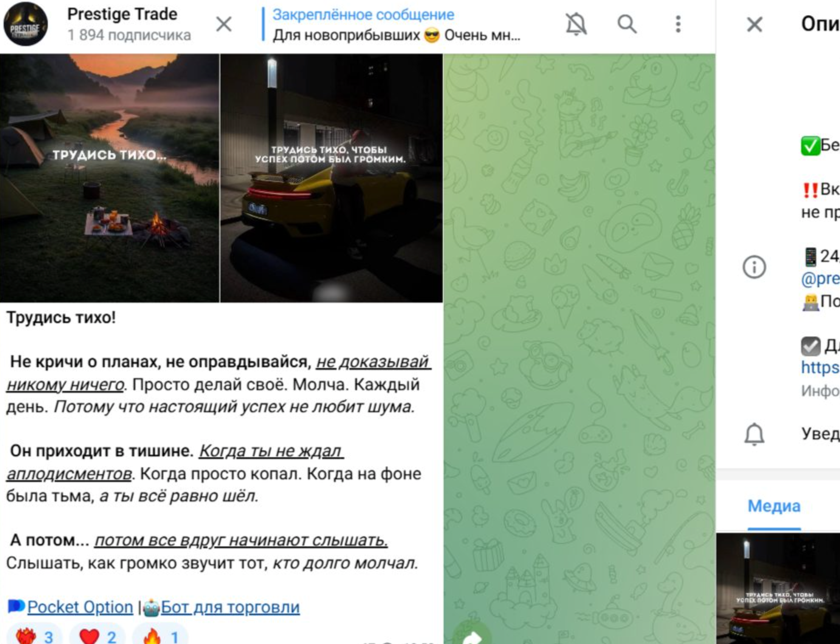Image resolution: width=840 pixels, height=644 pixels.
Task: Open the Бот для торговли link
Action: click(230, 607)
